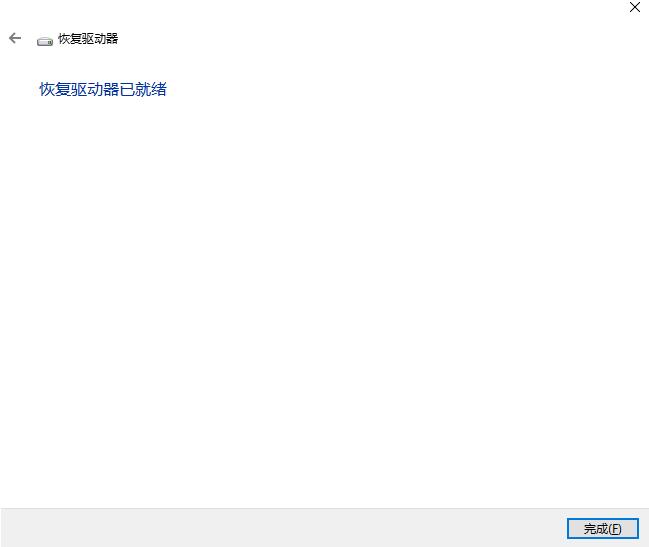The height and width of the screenshot is (547, 649).
Task: Close the 恢复驱动器 wizard window
Action: [635, 7]
